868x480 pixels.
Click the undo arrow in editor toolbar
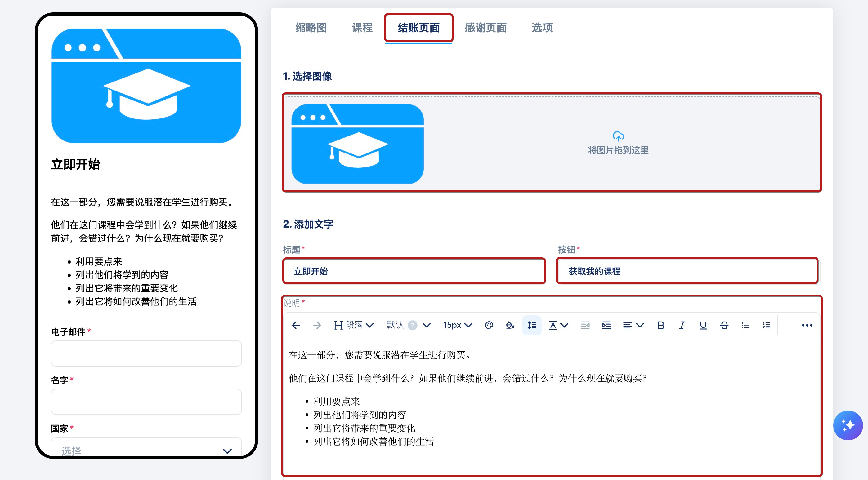pyautogui.click(x=296, y=325)
